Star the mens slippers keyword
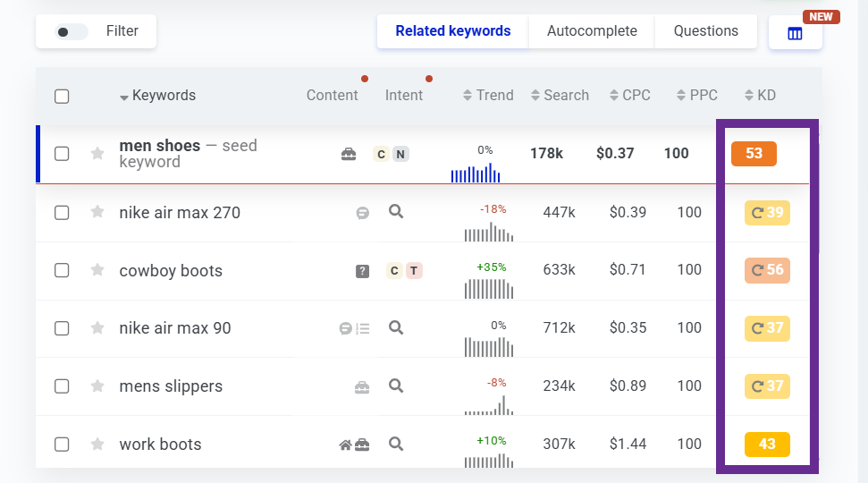 pos(97,386)
